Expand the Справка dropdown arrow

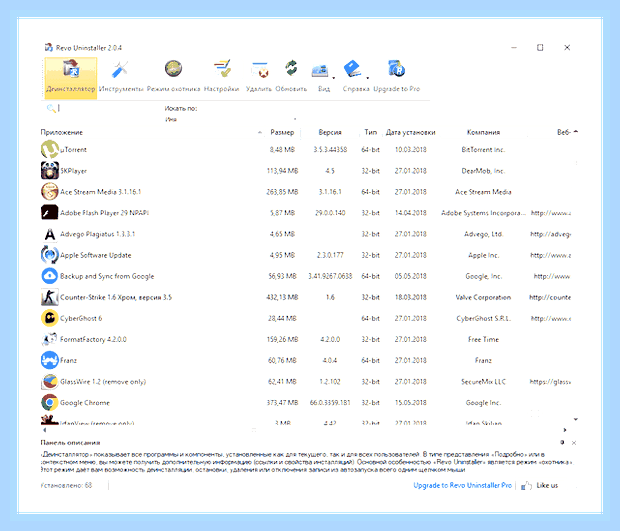tap(368, 78)
